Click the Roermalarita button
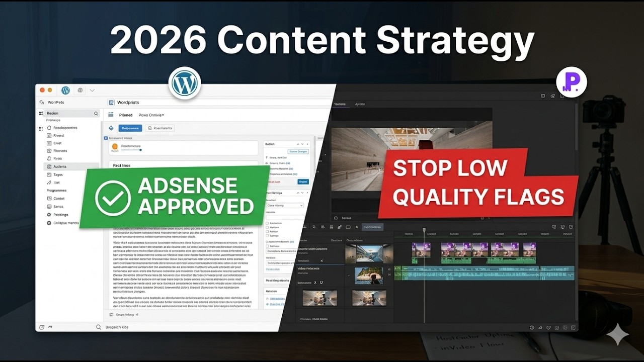The width and height of the screenshot is (644, 362). [x=160, y=128]
